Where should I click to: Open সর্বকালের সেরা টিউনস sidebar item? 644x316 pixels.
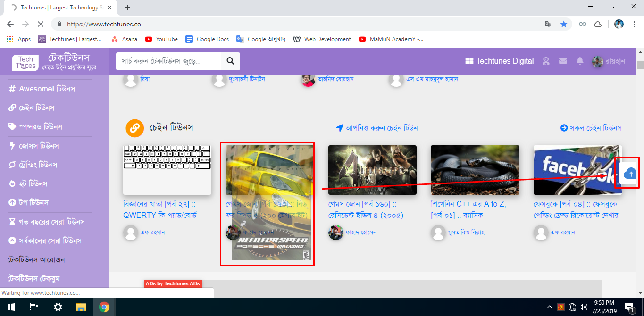(x=45, y=241)
